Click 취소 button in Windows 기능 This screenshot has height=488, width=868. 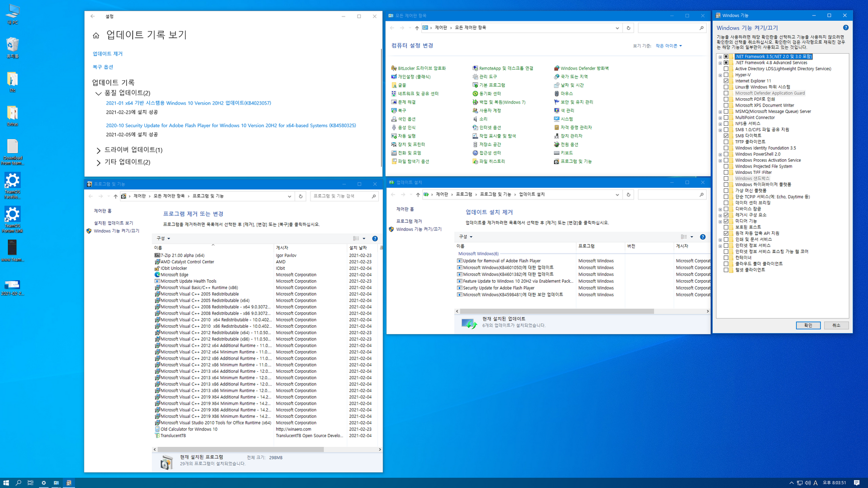tap(836, 325)
